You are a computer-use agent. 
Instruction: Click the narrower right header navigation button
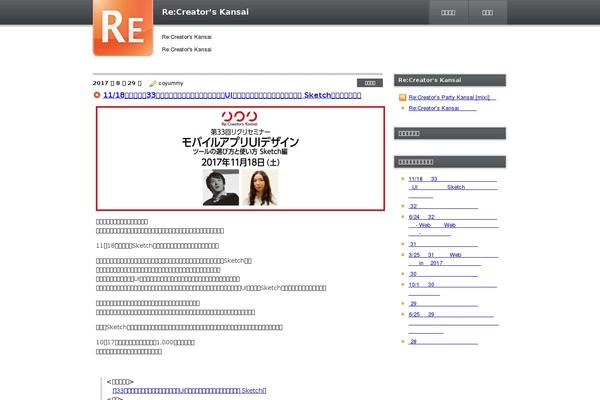point(488,13)
